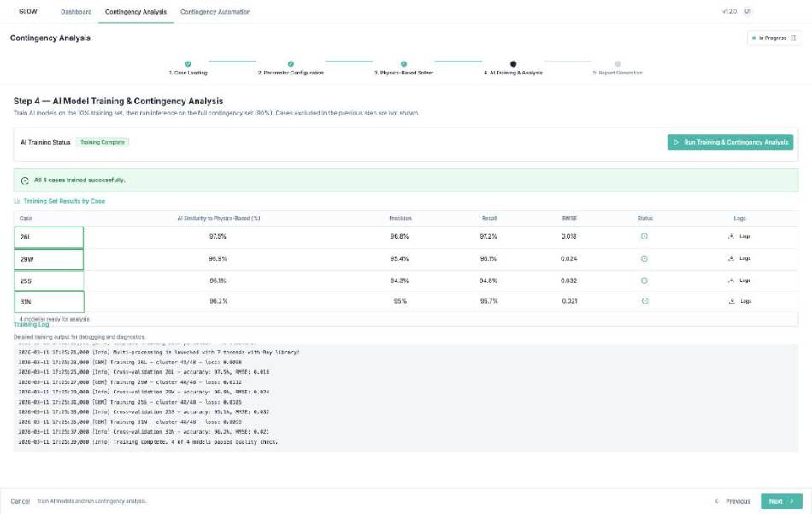The image size is (812, 514).
Task: Click status icon for case 29W
Action: [x=644, y=258]
